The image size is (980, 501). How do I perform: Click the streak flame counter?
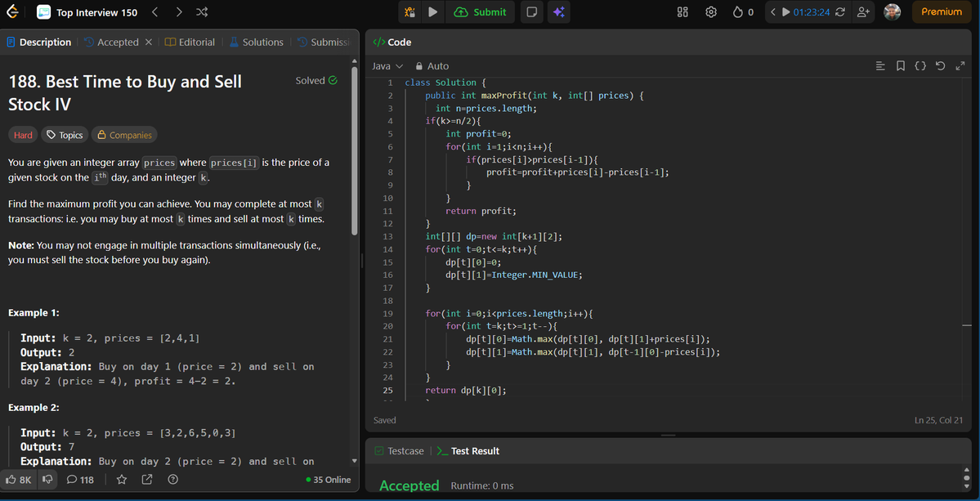[743, 12]
